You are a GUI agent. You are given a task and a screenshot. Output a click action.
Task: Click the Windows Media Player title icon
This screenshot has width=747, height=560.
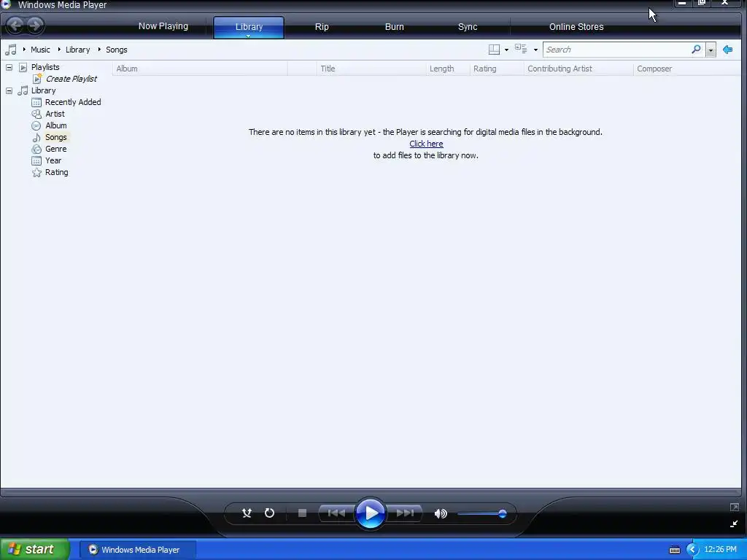tap(6, 4)
